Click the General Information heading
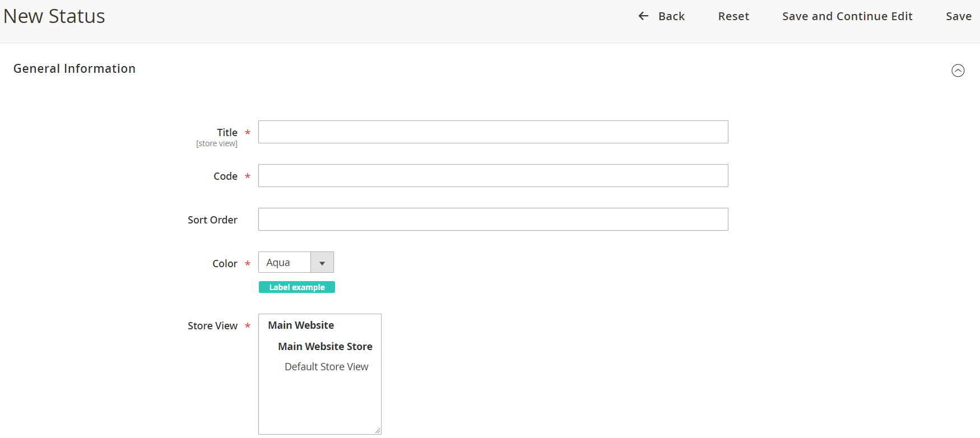This screenshot has width=980, height=438. (75, 68)
